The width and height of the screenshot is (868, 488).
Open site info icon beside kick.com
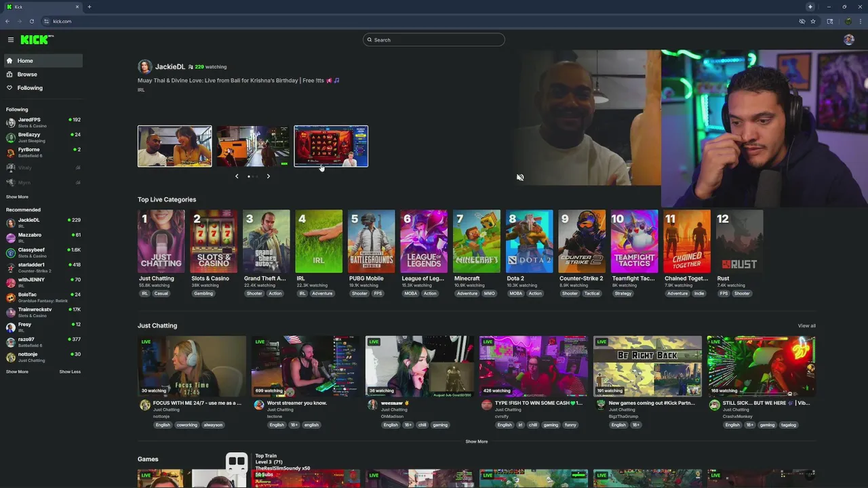[x=46, y=21]
